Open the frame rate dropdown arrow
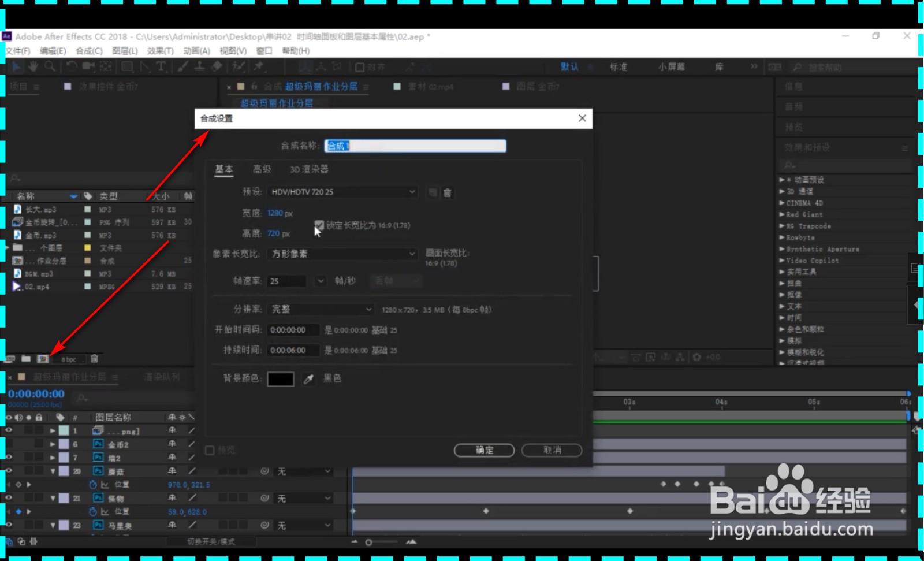 coord(321,281)
